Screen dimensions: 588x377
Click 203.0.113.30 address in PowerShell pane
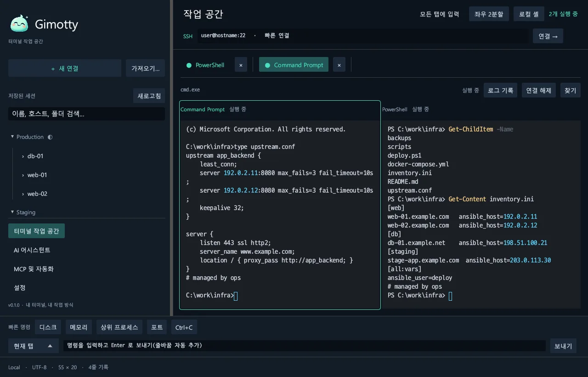(531, 260)
